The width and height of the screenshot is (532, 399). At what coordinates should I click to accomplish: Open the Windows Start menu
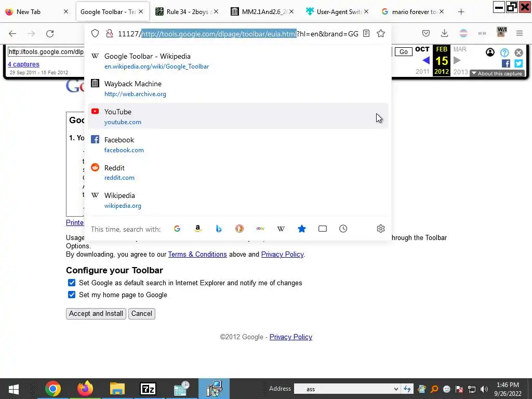coord(14,389)
